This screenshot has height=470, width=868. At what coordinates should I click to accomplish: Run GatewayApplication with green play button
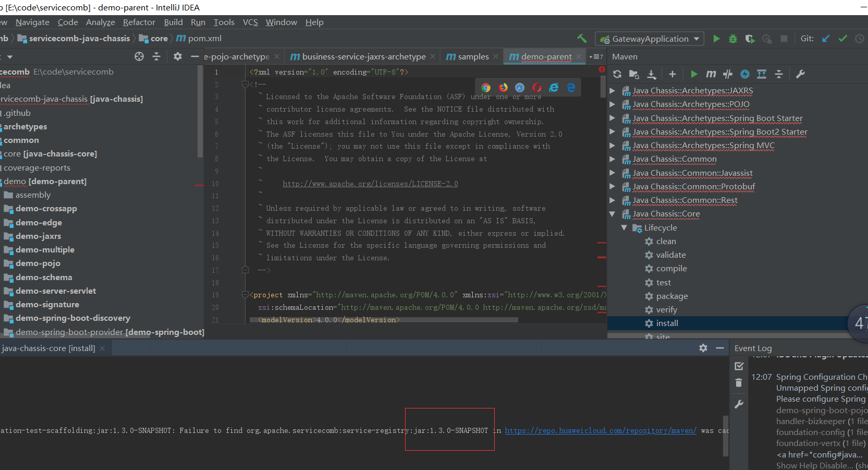coord(716,39)
